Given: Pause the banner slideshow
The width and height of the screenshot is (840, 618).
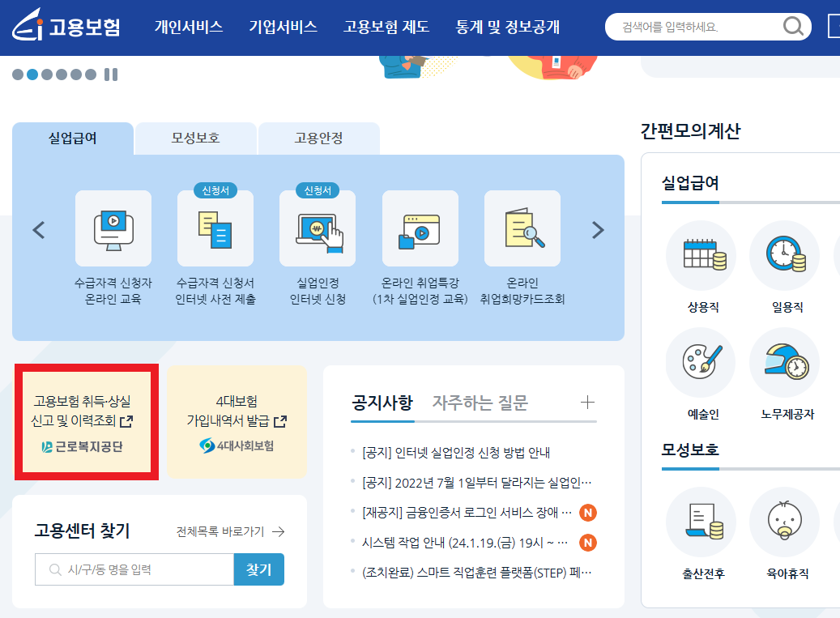Looking at the screenshot, I should (111, 75).
